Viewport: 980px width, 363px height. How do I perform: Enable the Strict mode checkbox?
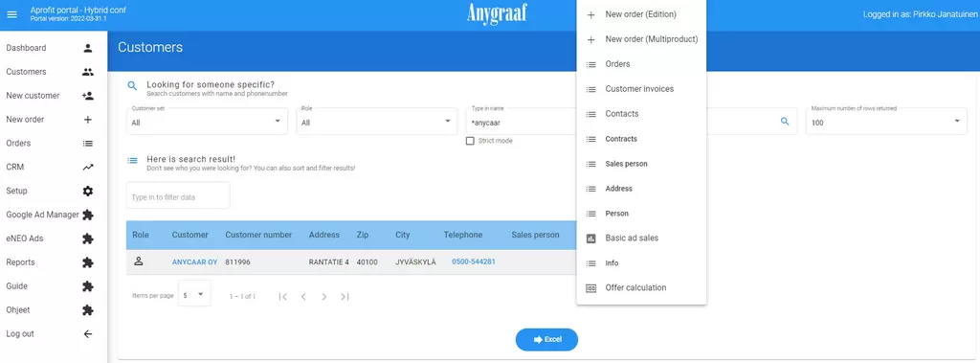point(470,141)
